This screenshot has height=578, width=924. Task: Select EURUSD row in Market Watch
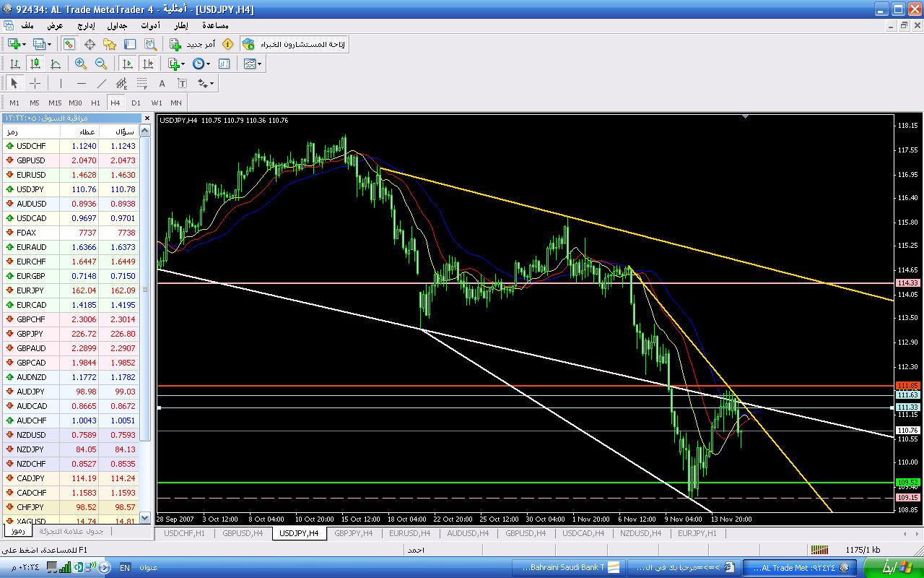tap(72, 175)
